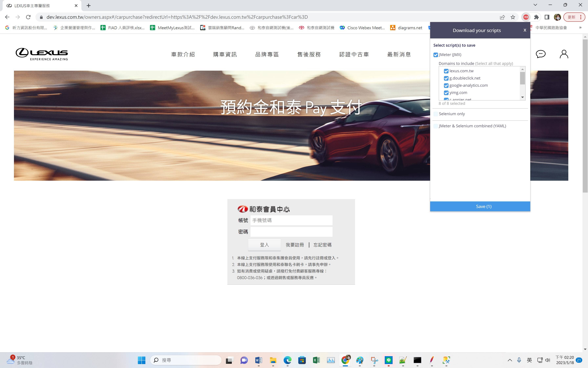Screen dimensions: 588x368
Task: Uncheck the JMeter (JMX) checkbox
Action: (x=436, y=55)
